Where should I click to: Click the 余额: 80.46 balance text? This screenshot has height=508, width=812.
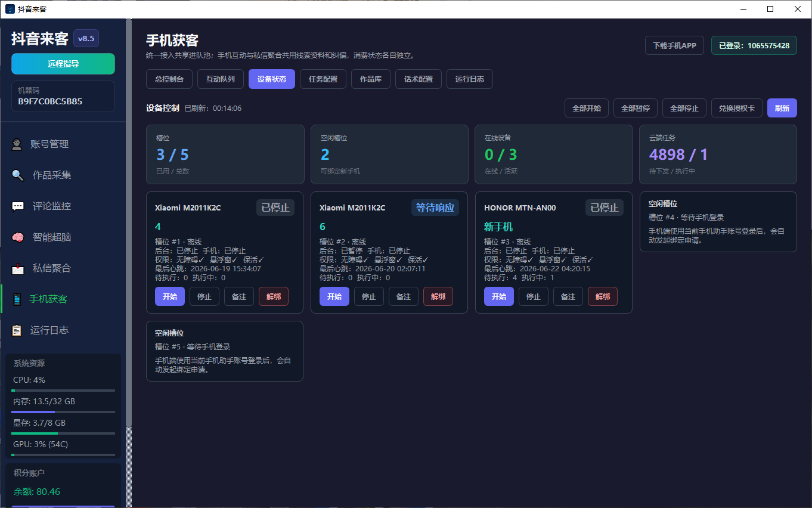pyautogui.click(x=37, y=492)
